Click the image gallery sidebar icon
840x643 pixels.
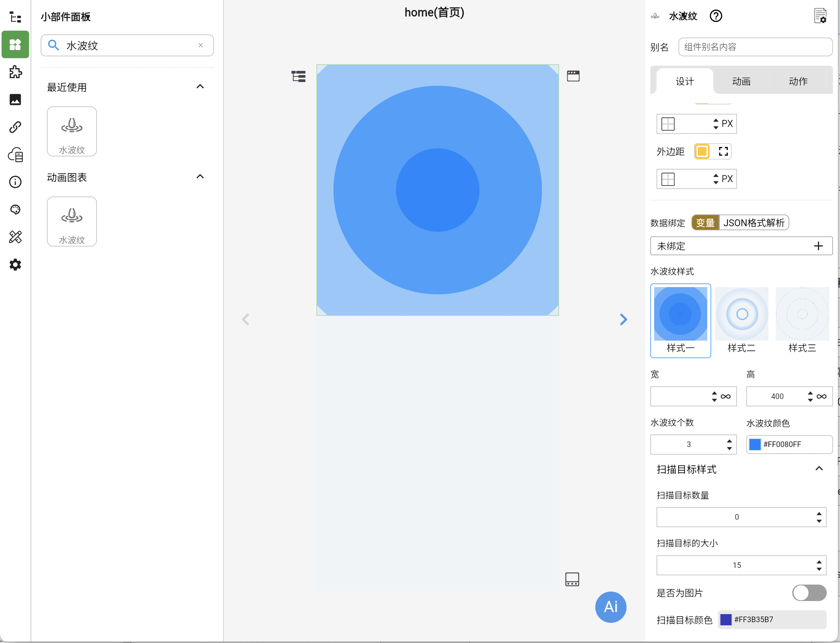coord(15,99)
